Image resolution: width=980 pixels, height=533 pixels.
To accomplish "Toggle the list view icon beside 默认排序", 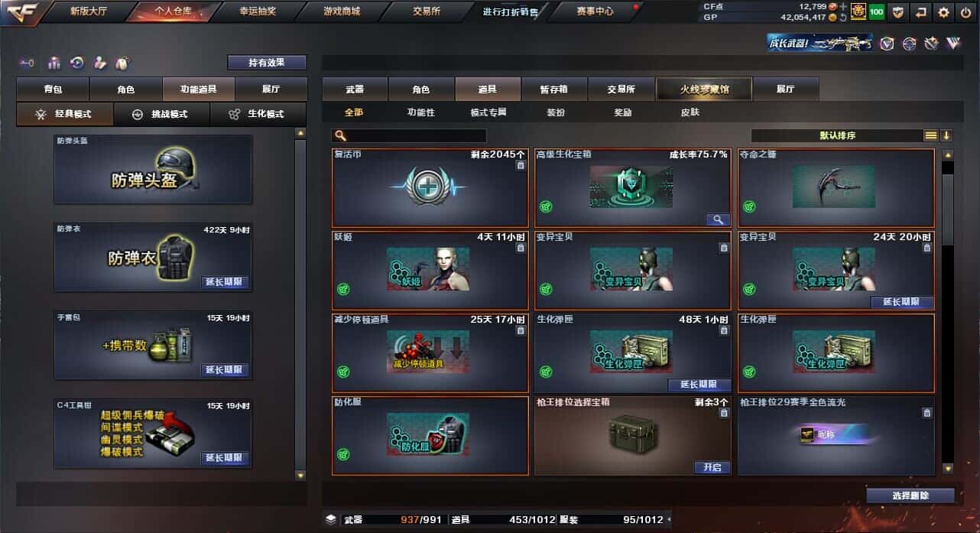I will pos(930,135).
